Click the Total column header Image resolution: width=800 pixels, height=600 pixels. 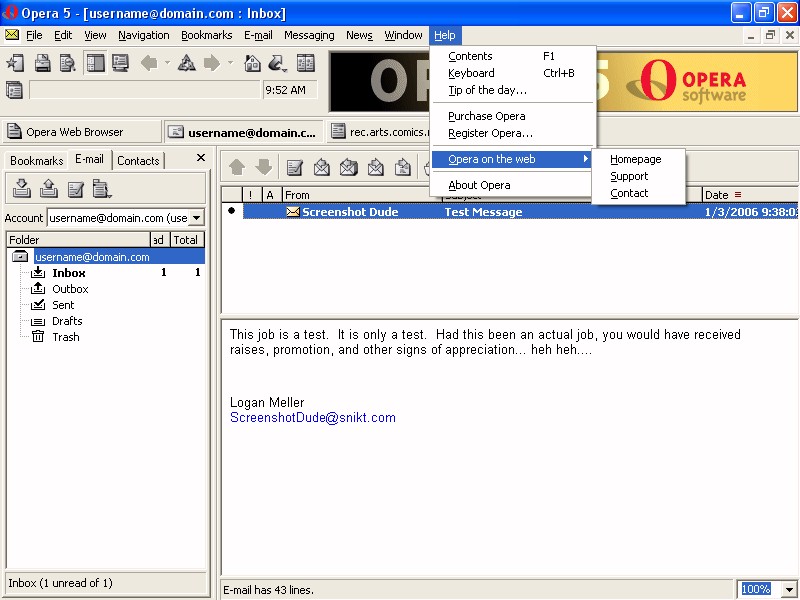click(187, 240)
